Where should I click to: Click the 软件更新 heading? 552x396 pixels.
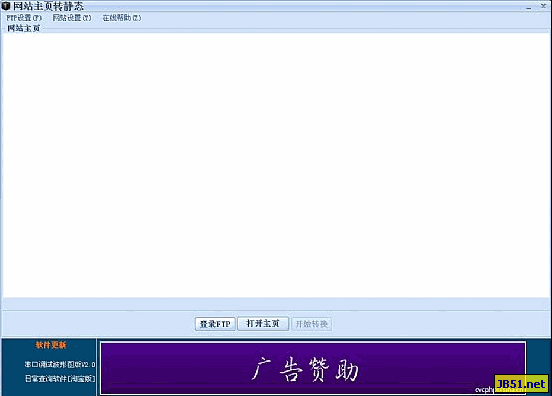[x=51, y=345]
